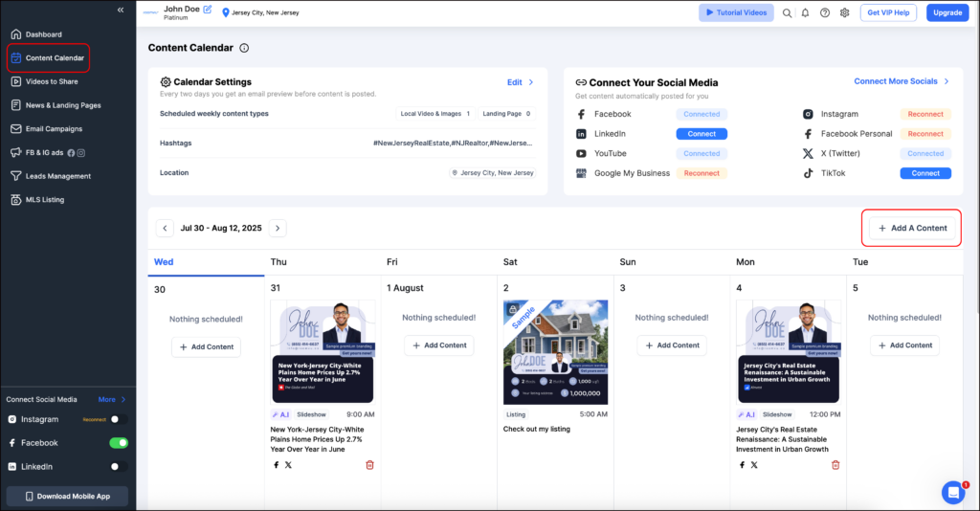This screenshot has width=980, height=511.
Task: Click the Content Calendar info icon
Action: 244,48
